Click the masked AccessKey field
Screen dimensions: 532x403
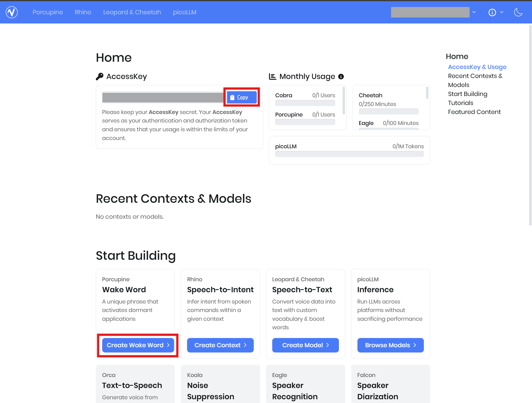tap(163, 97)
